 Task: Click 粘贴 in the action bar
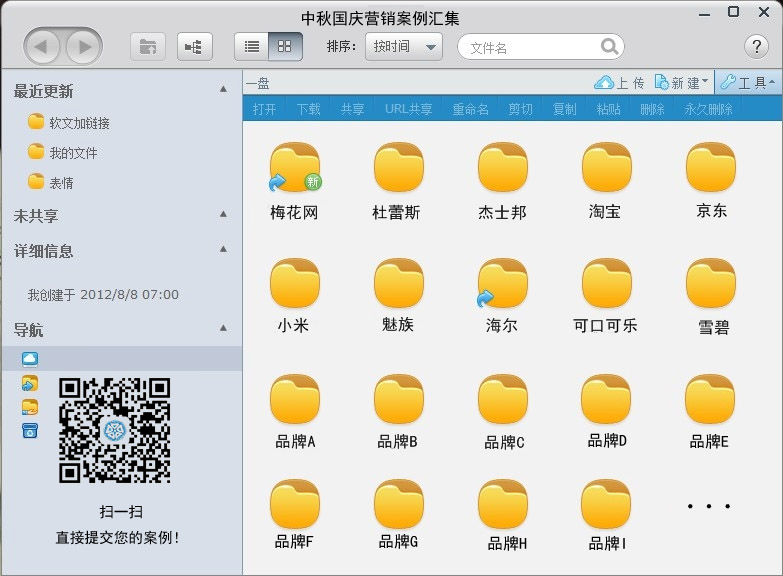coord(608,108)
